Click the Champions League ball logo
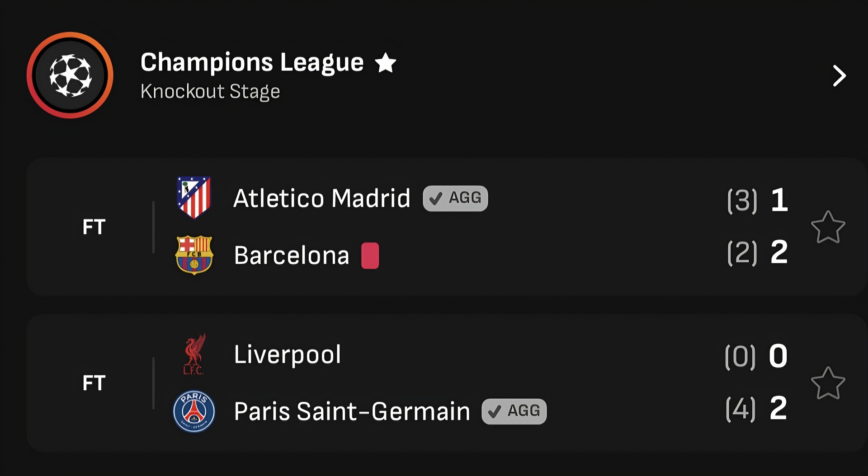The height and width of the screenshot is (476, 868). tap(70, 75)
